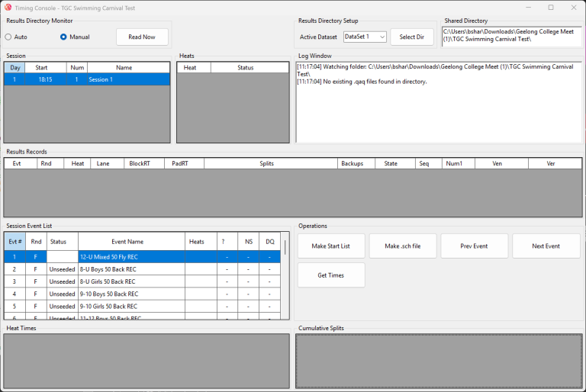Image resolution: width=586 pixels, height=392 pixels.
Task: Click the Shared Directory path field
Action: click(x=511, y=37)
